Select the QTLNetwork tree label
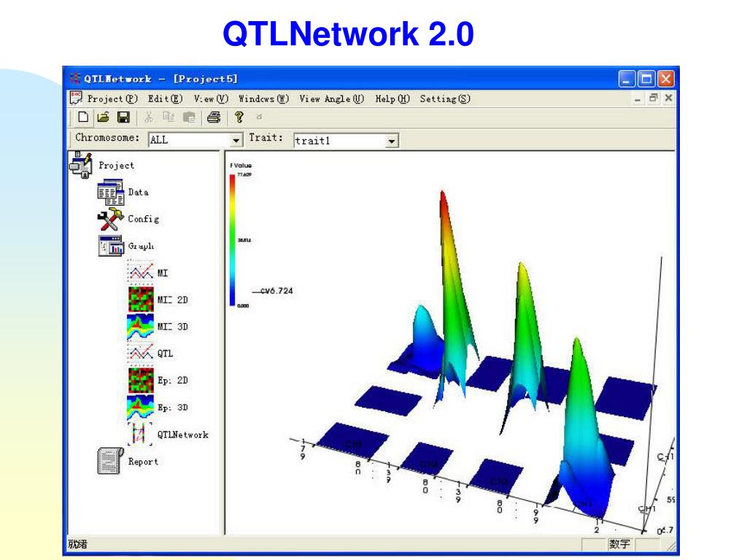Screen dimensions: 747x560 (x=183, y=435)
